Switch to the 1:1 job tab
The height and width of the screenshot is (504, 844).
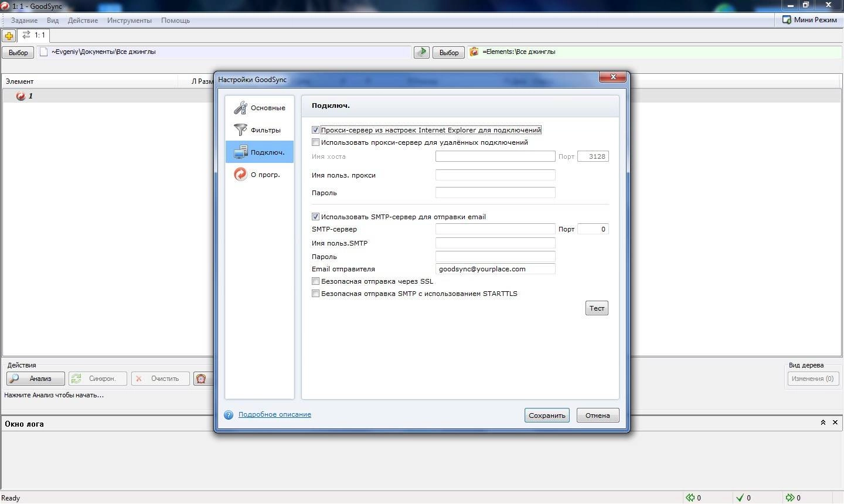coord(33,36)
